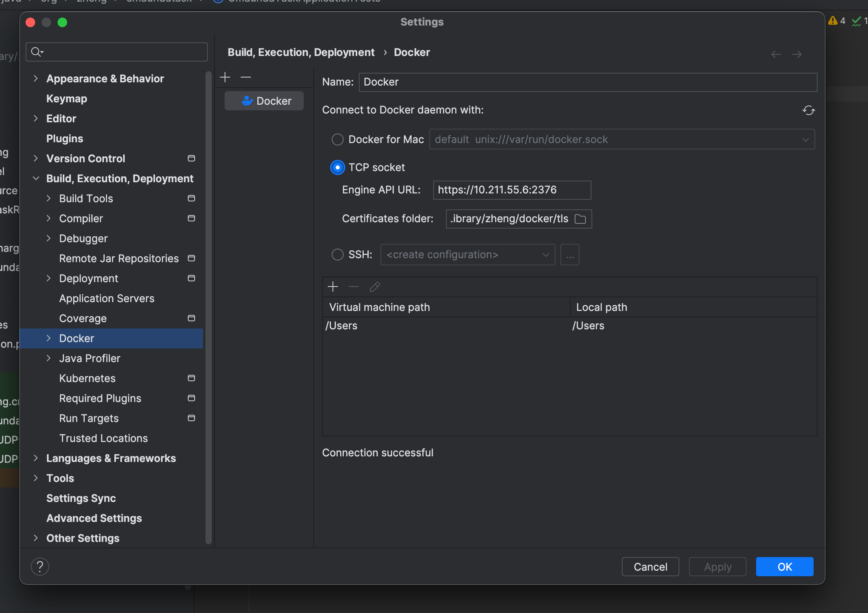The image size is (868, 613).
Task: Open Application Servers settings
Action: pyautogui.click(x=107, y=299)
